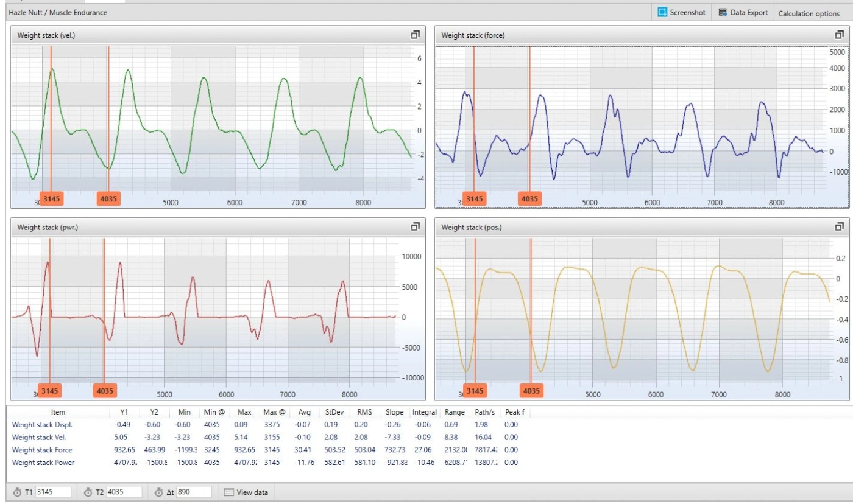This screenshot has height=504, width=853.
Task: Open Calculation options
Action: pyautogui.click(x=809, y=13)
